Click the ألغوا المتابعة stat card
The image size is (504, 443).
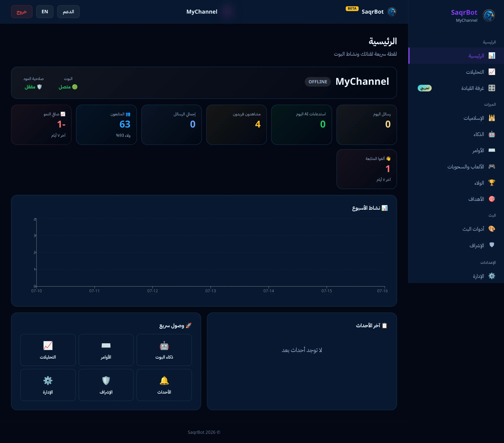pos(367,169)
